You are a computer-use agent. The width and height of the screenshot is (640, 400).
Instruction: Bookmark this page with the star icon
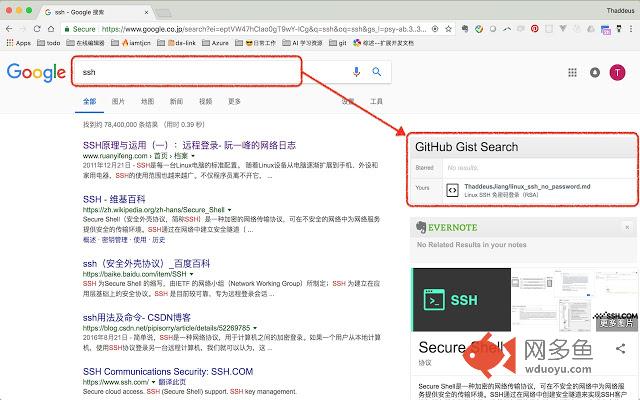tap(448, 29)
